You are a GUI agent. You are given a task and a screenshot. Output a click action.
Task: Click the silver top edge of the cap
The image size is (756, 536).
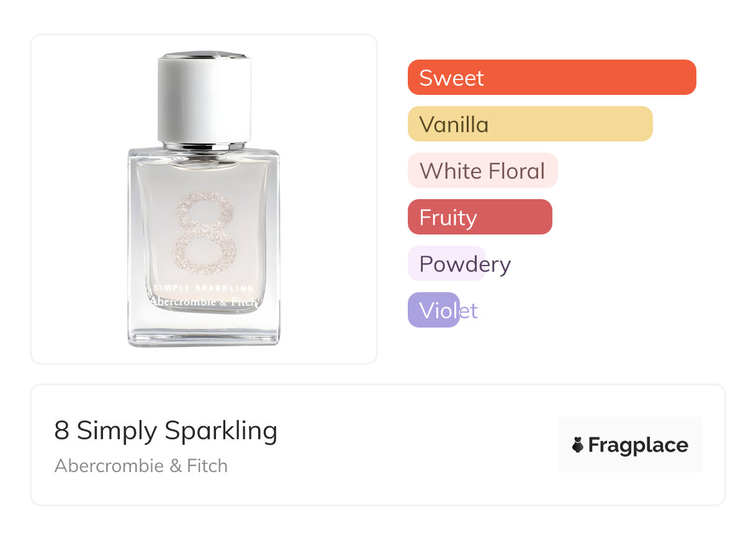[x=204, y=55]
